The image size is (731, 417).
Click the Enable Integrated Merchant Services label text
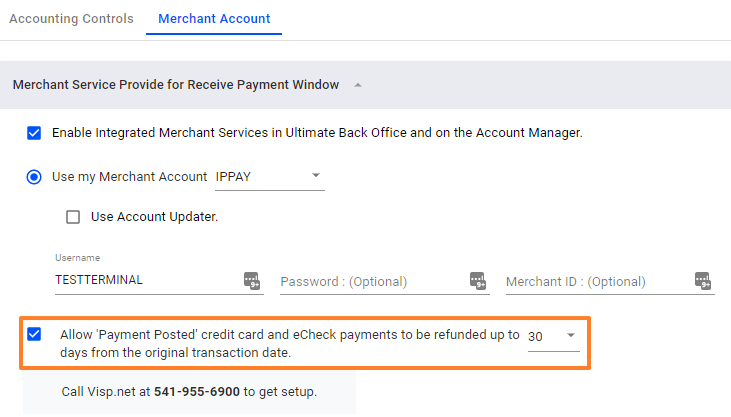(317, 133)
